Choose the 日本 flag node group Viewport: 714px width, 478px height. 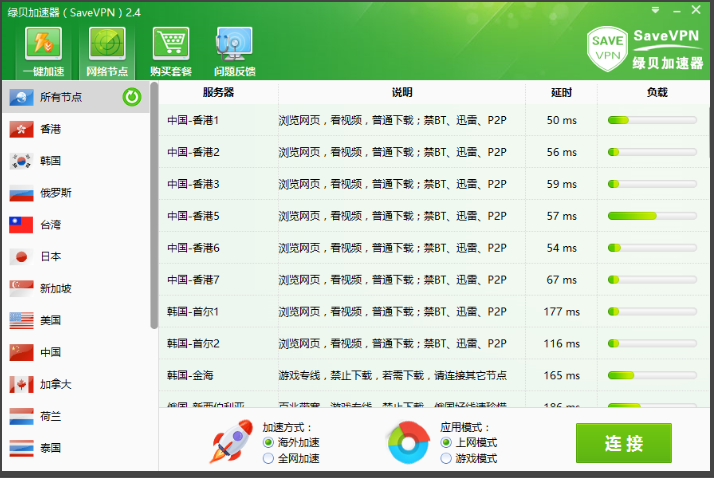22,256
